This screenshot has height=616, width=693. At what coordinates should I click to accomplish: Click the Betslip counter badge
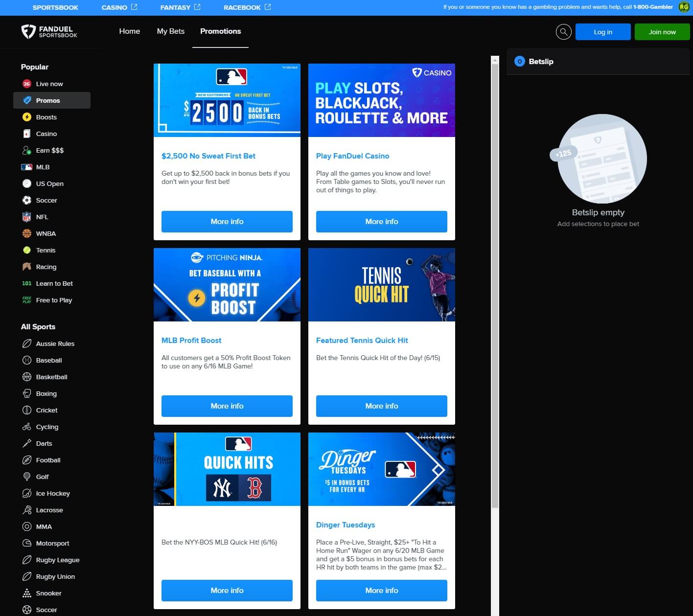click(x=520, y=61)
